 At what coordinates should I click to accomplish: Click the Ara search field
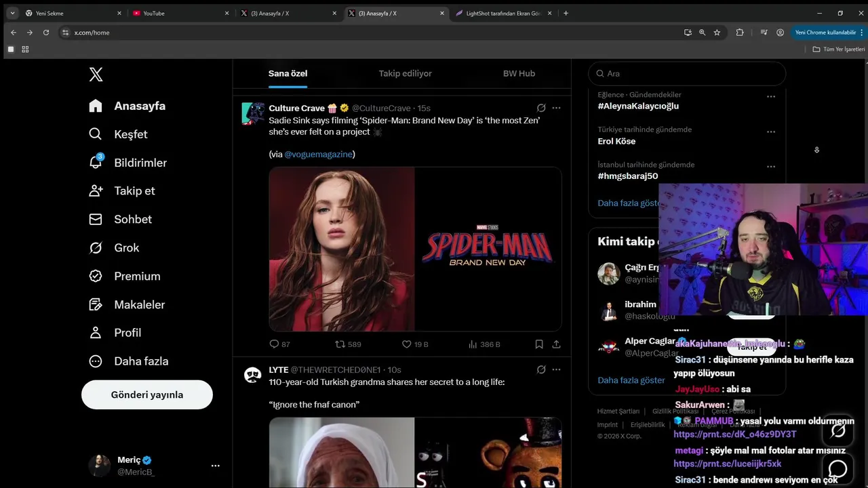tap(687, 73)
